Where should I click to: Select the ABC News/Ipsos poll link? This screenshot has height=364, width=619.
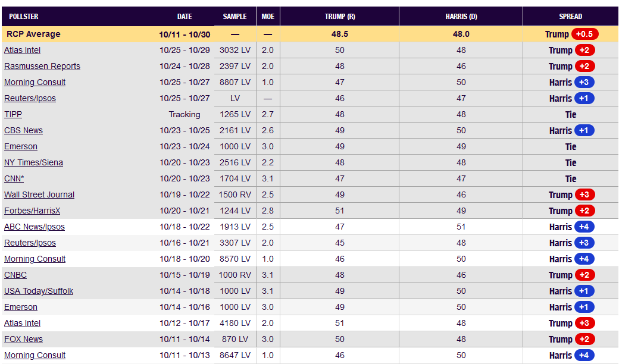click(x=35, y=227)
